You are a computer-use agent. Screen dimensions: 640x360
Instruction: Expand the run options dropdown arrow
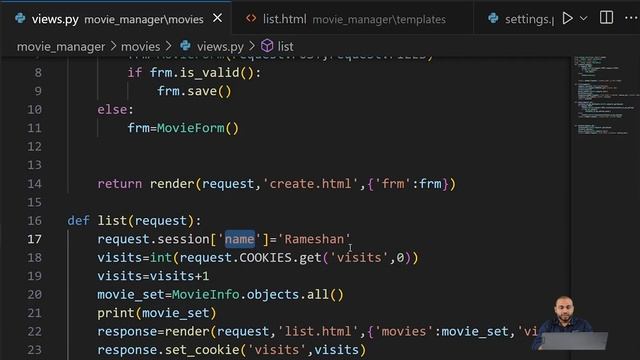tap(584, 18)
